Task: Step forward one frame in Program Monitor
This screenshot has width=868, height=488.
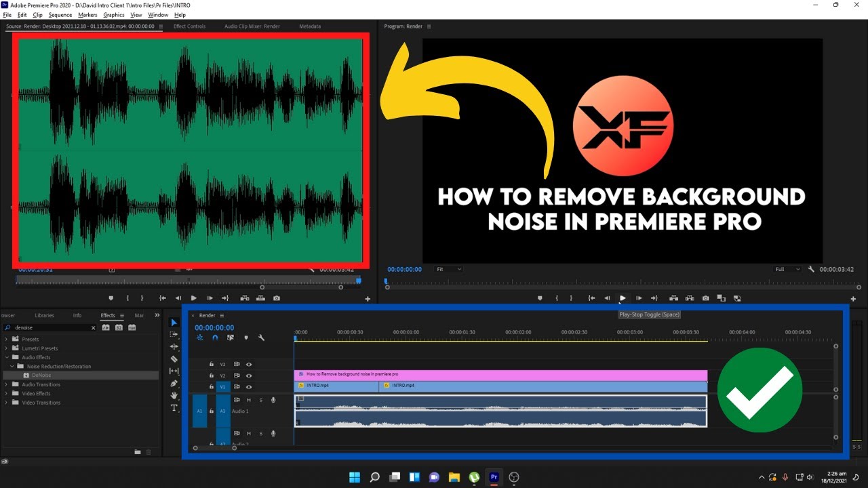Action: 639,298
